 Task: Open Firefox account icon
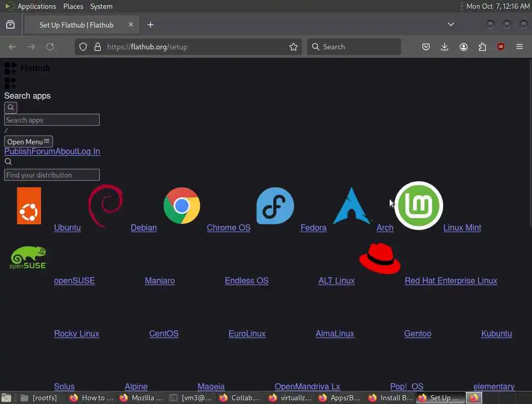(x=463, y=47)
